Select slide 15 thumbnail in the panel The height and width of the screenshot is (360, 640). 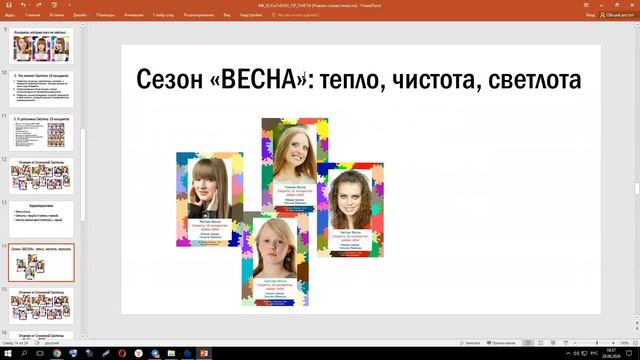tap(41, 306)
